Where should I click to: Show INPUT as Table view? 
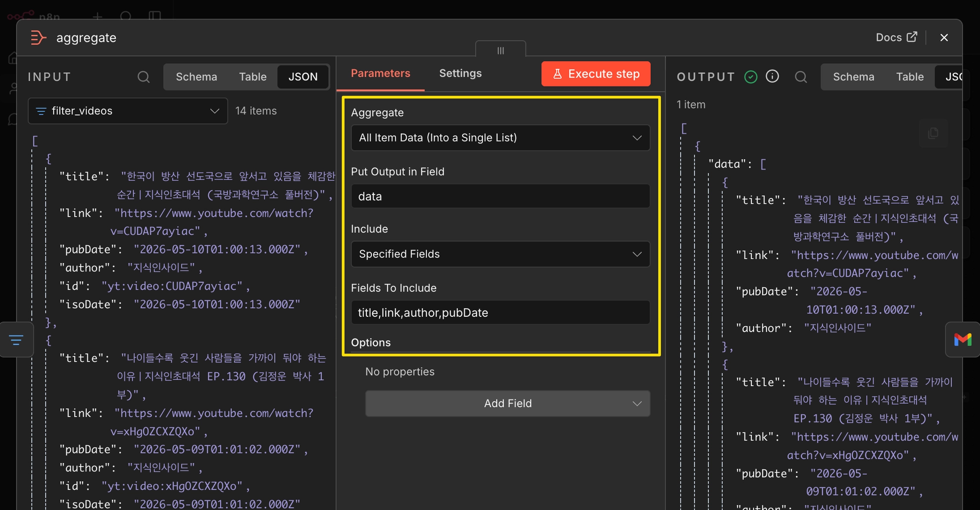253,77
